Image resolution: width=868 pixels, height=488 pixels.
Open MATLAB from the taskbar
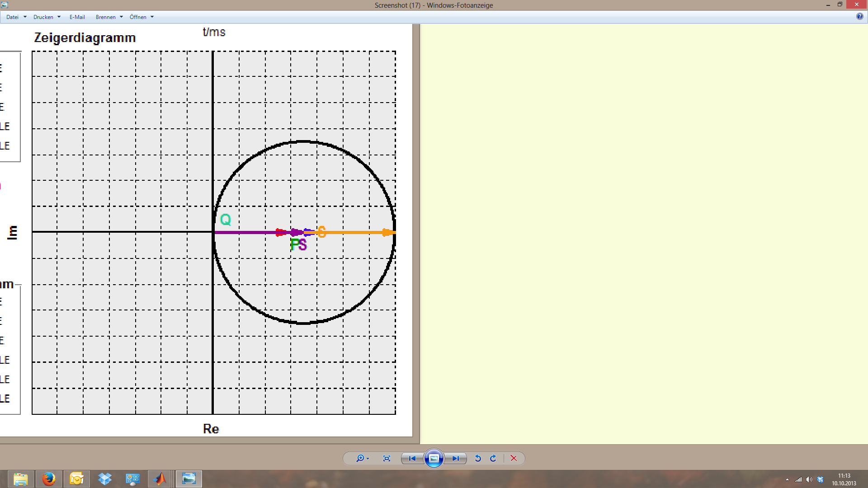coord(160,479)
